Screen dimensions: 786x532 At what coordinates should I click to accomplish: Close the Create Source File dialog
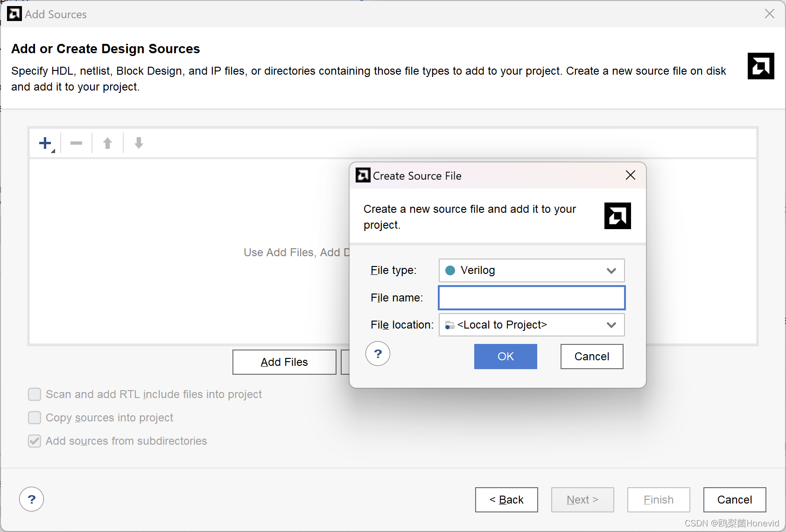[631, 175]
